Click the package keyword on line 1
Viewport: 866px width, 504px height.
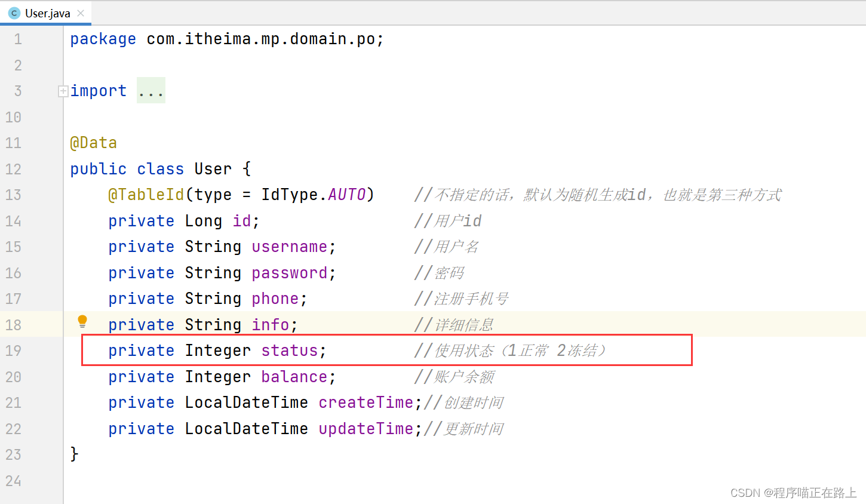tap(103, 39)
